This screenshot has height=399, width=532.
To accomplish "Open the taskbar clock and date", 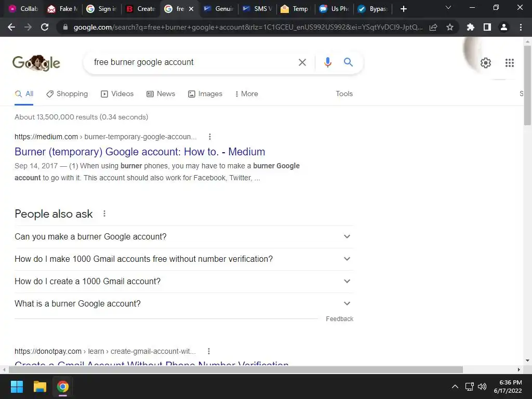I will [508, 387].
